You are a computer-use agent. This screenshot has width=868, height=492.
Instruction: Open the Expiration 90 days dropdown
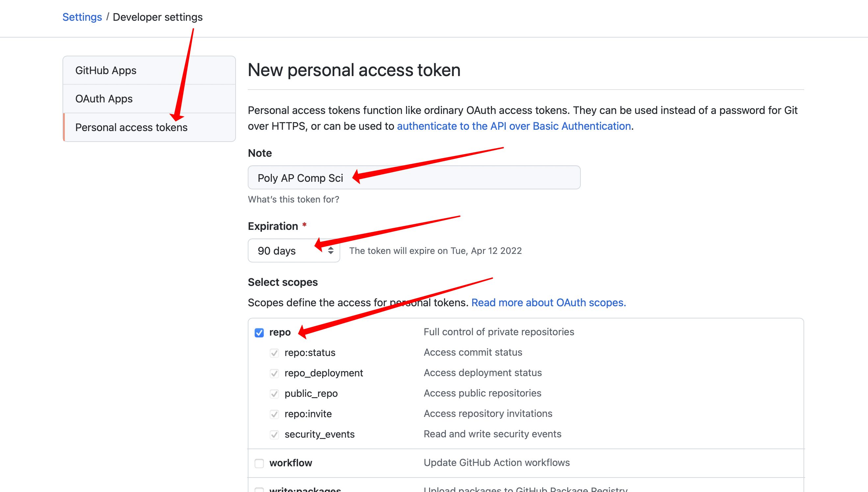(x=293, y=251)
